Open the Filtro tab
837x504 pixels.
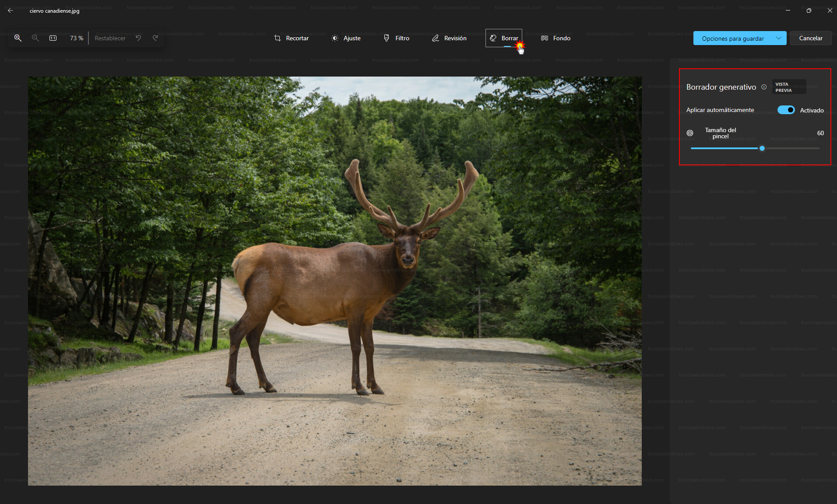pos(396,38)
